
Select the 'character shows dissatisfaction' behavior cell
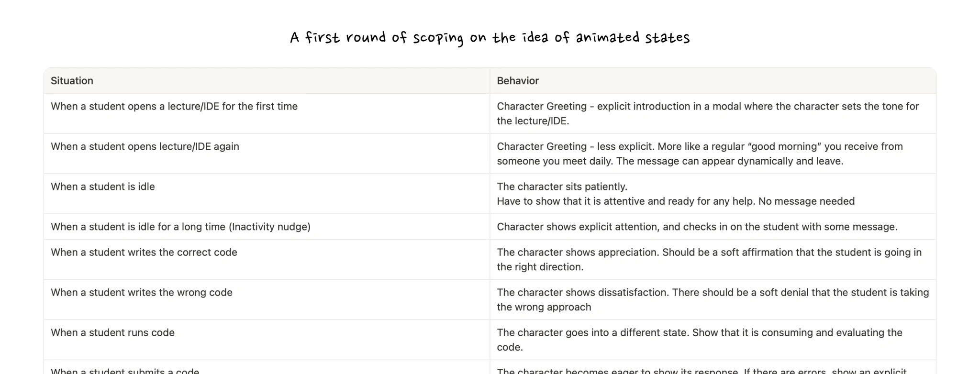point(713,300)
